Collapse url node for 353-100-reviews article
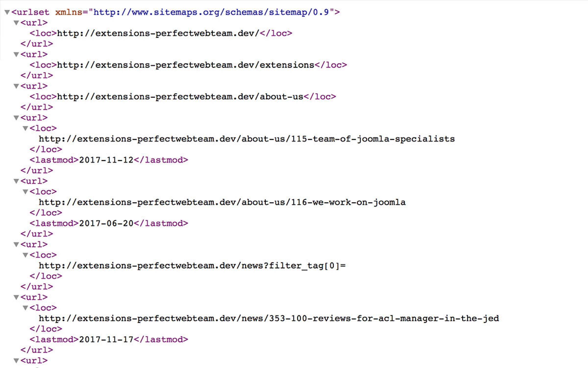This screenshot has width=588, height=368. coord(16,297)
